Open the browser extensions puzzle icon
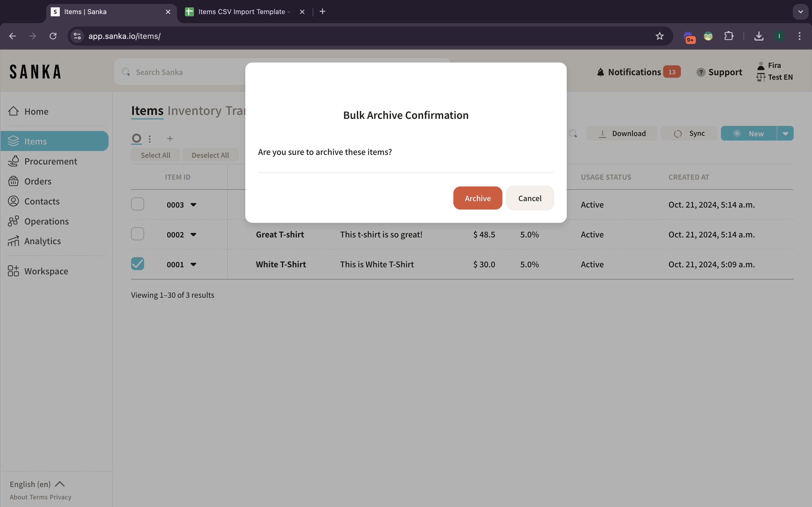The image size is (812, 507). tap(729, 36)
